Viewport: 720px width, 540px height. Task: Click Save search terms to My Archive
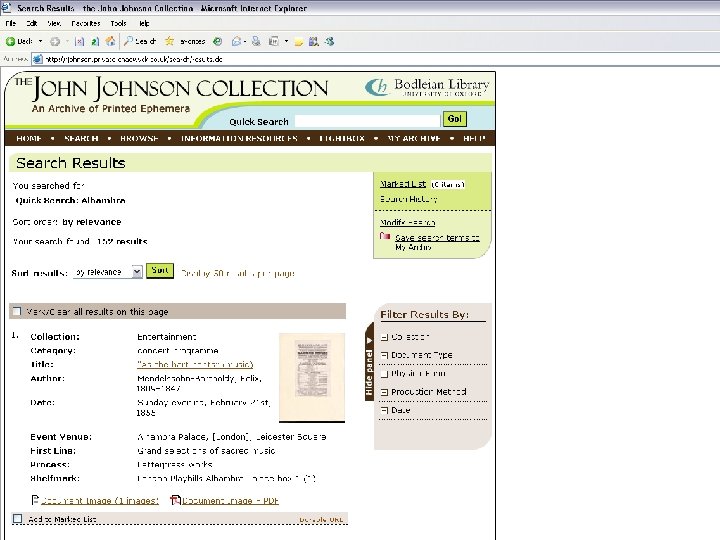[x=437, y=242]
